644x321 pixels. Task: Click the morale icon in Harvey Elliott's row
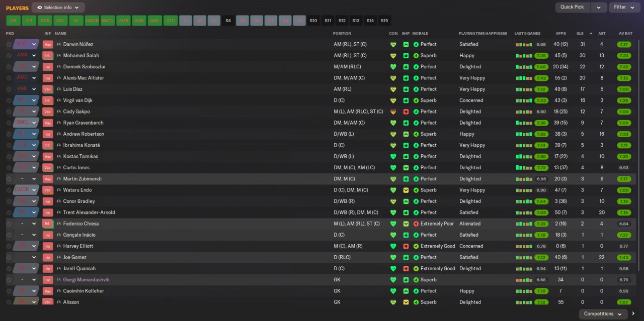click(x=416, y=246)
